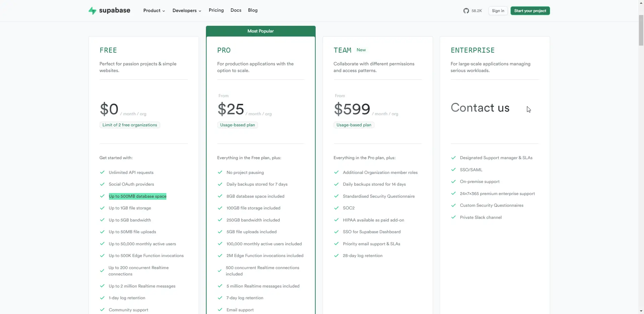Screen dimensions: 644x314
Task: Click the $25 Pro plan price
Action: 231,109
